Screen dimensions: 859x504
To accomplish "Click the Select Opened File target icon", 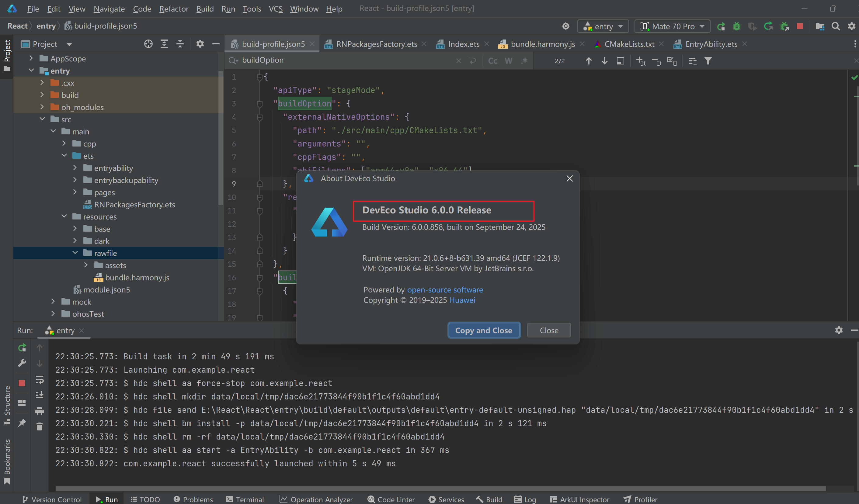I will coord(148,44).
